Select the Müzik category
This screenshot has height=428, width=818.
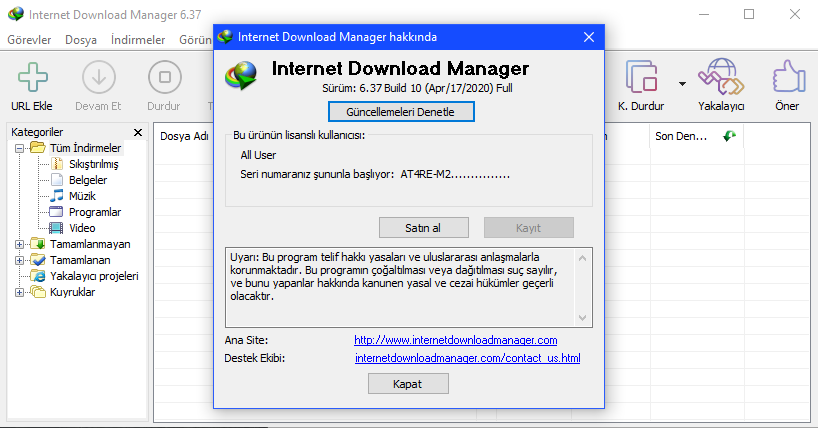[82, 196]
